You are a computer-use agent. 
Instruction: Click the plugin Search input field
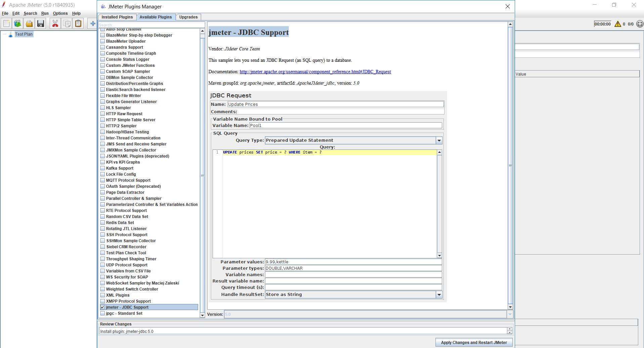(151, 25)
